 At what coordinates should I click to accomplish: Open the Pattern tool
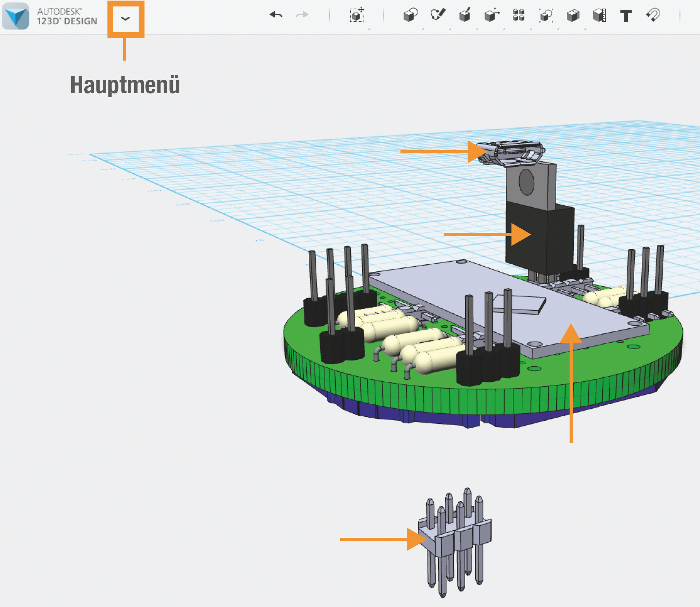click(519, 15)
